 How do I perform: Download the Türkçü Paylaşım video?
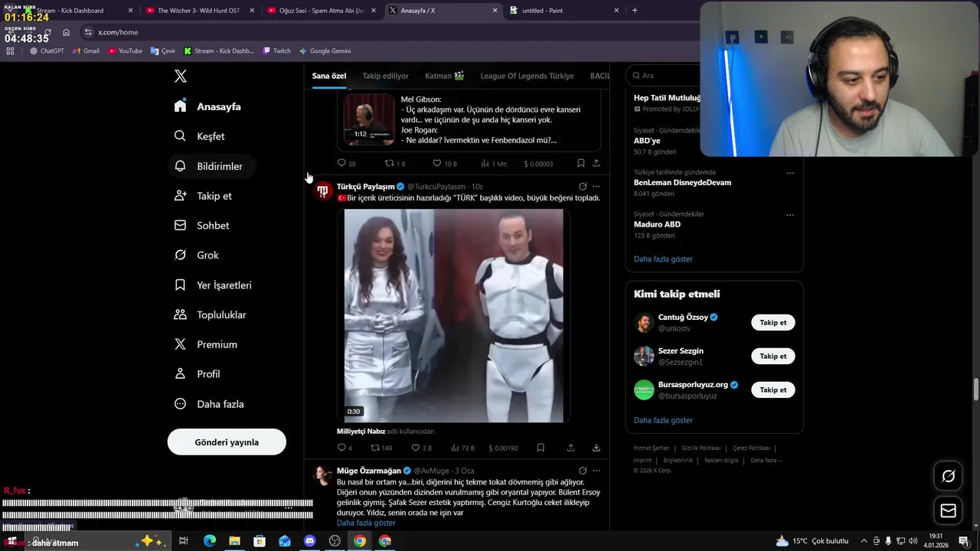596,448
